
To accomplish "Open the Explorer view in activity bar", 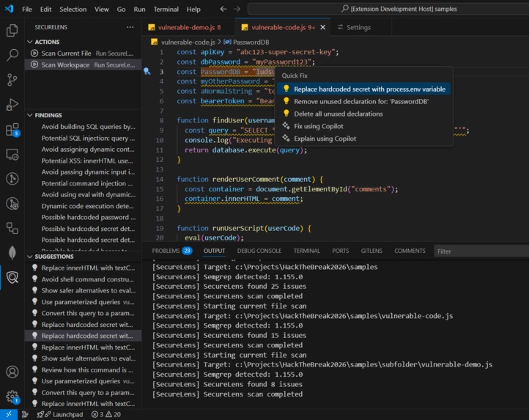I will point(12,30).
